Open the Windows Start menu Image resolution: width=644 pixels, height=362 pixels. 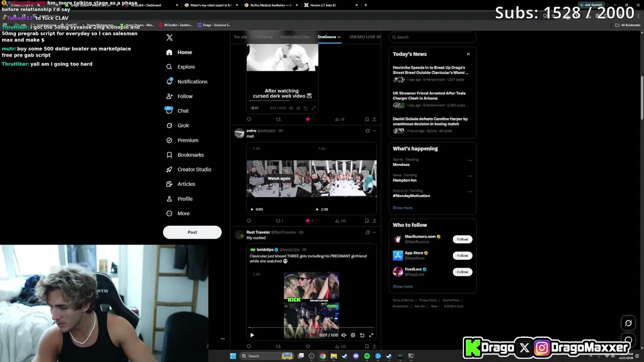[232, 356]
